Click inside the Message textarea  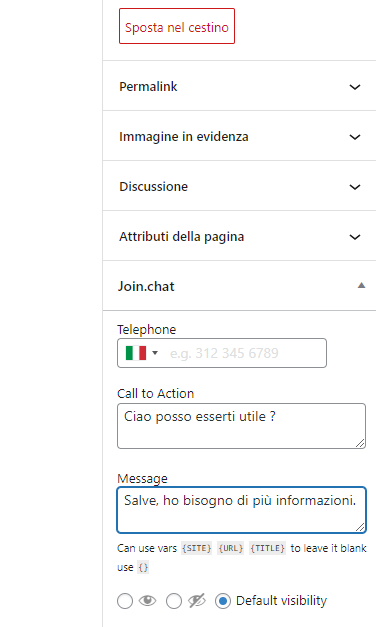click(x=241, y=510)
